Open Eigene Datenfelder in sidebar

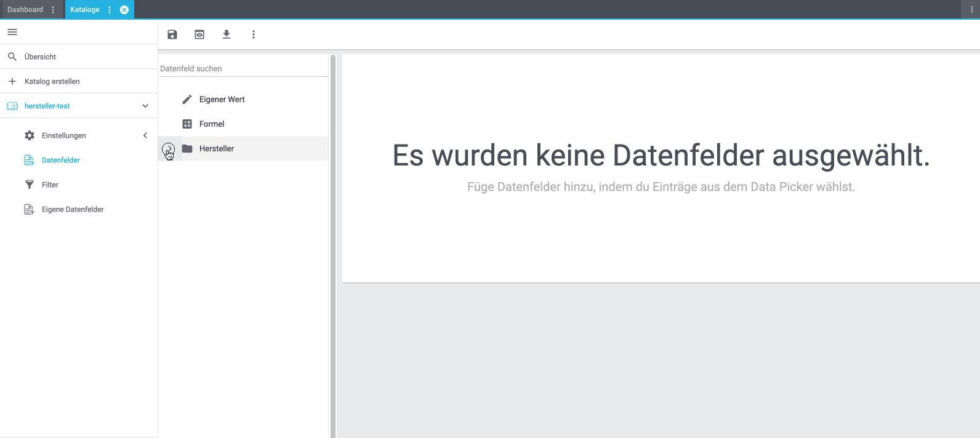(73, 209)
